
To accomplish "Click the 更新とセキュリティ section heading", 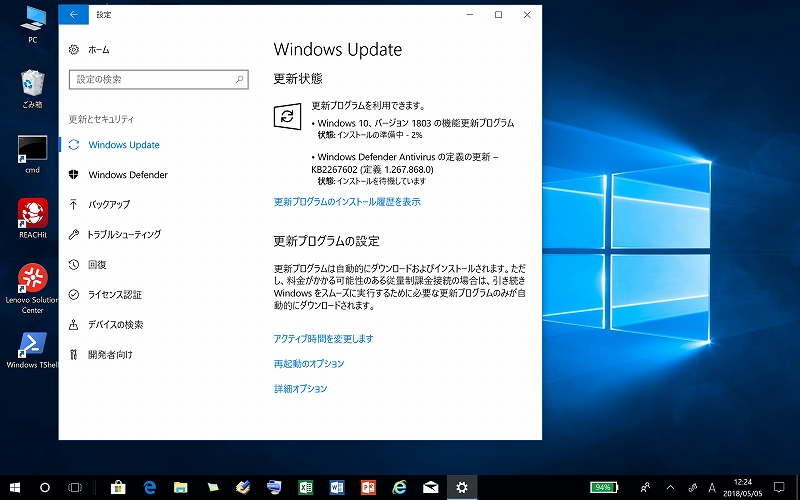I will (x=101, y=119).
